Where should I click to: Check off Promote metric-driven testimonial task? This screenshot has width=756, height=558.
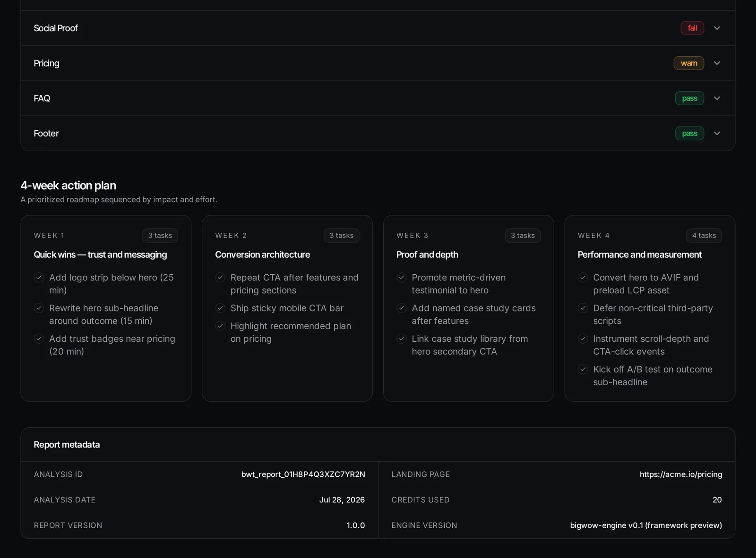tap(402, 278)
